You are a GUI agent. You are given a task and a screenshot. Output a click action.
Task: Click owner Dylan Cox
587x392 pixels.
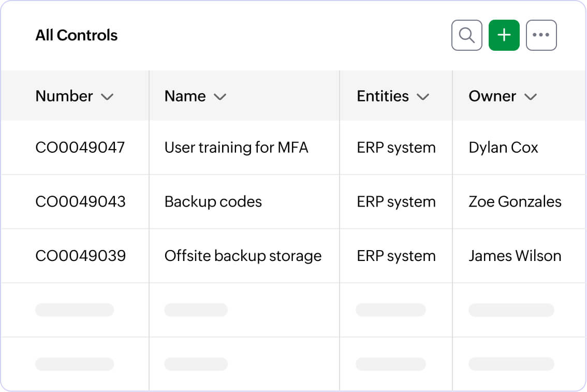tap(503, 147)
